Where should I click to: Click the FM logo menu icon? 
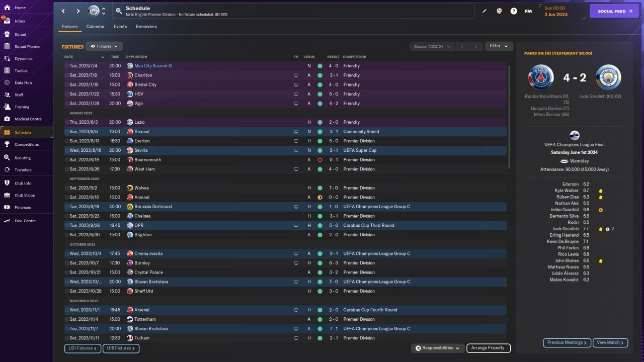point(528,11)
